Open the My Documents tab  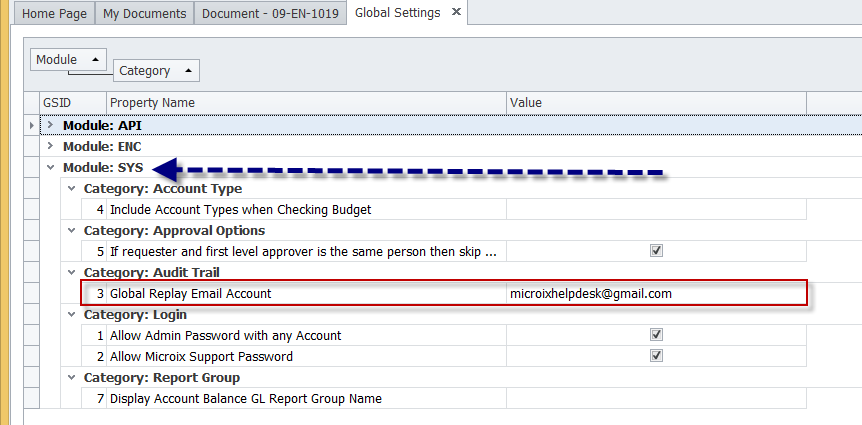tap(144, 13)
